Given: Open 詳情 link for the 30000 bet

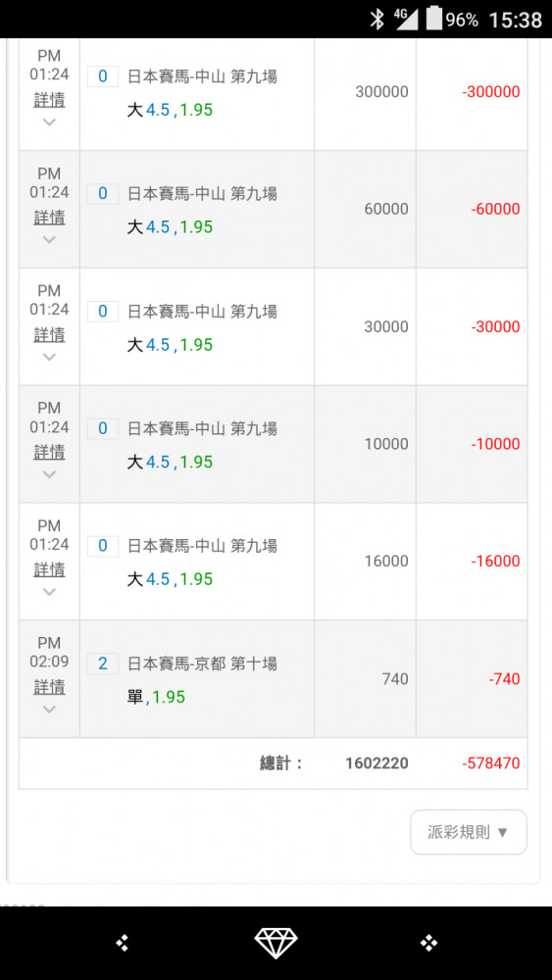Looking at the screenshot, I should coord(49,335).
